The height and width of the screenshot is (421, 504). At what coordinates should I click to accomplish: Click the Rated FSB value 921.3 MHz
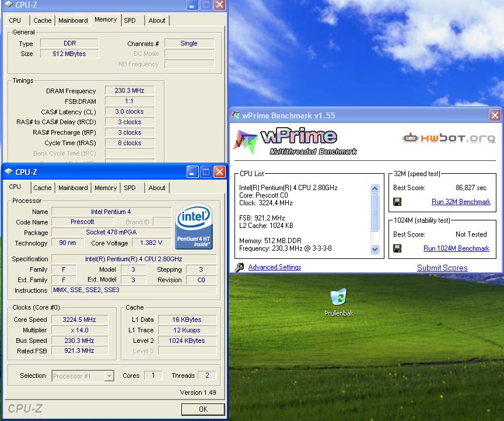tap(79, 350)
